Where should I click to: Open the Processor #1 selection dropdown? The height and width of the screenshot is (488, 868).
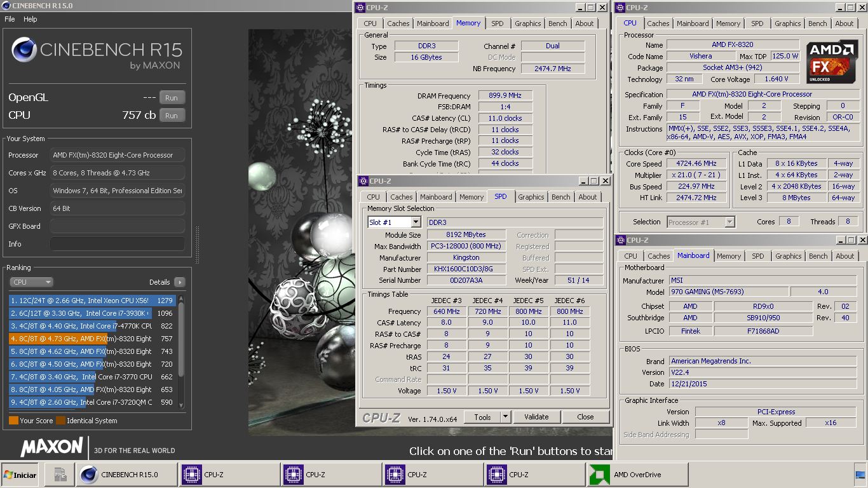pos(729,222)
